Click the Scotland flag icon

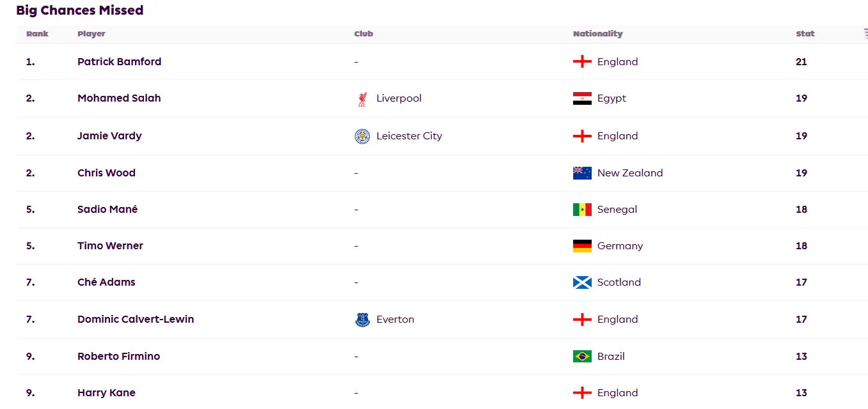point(582,282)
